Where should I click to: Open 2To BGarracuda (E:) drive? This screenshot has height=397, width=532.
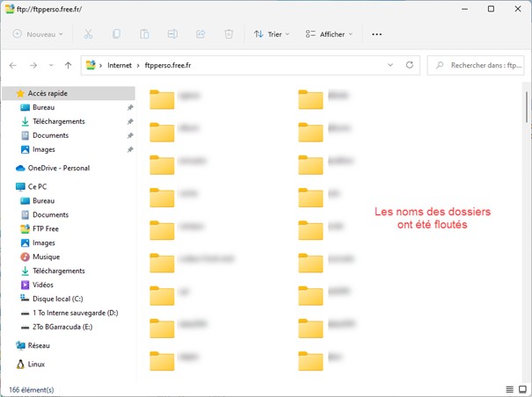[x=62, y=327]
